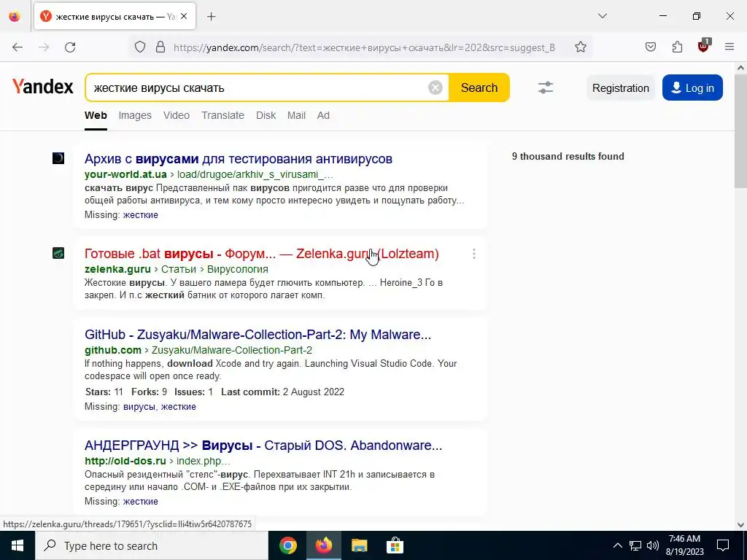The width and height of the screenshot is (747, 560).
Task: Click 'Статьи' breadcrumb under Zelenka result
Action: pos(180,269)
